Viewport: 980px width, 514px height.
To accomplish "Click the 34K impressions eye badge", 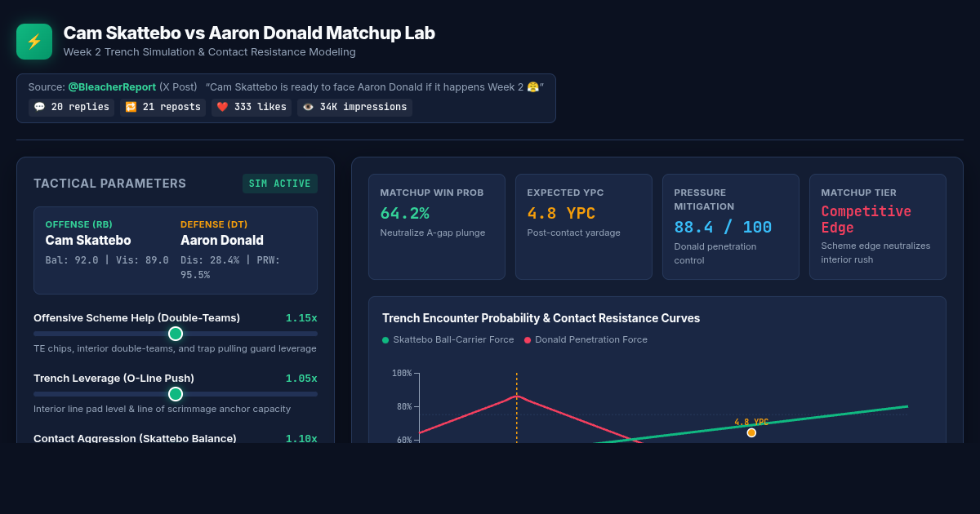I will coord(354,107).
